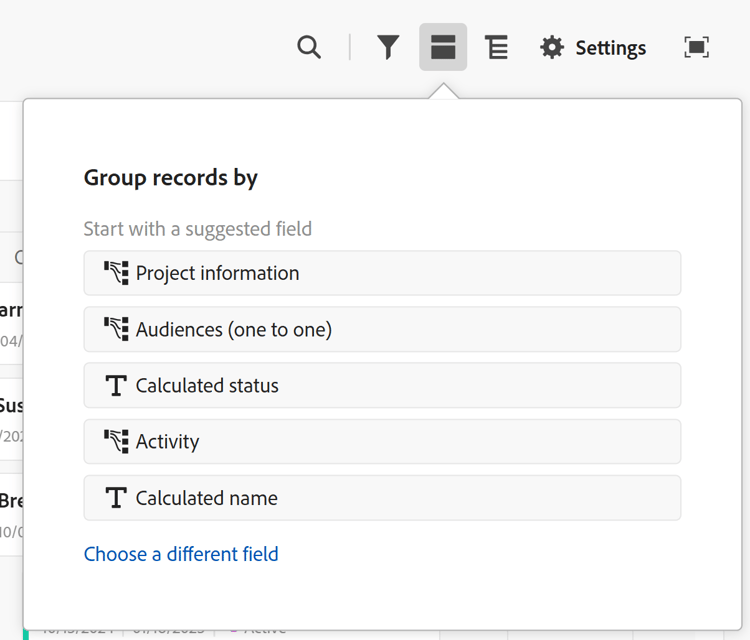Open the row height icon
The width and height of the screenshot is (750, 640).
pos(496,47)
